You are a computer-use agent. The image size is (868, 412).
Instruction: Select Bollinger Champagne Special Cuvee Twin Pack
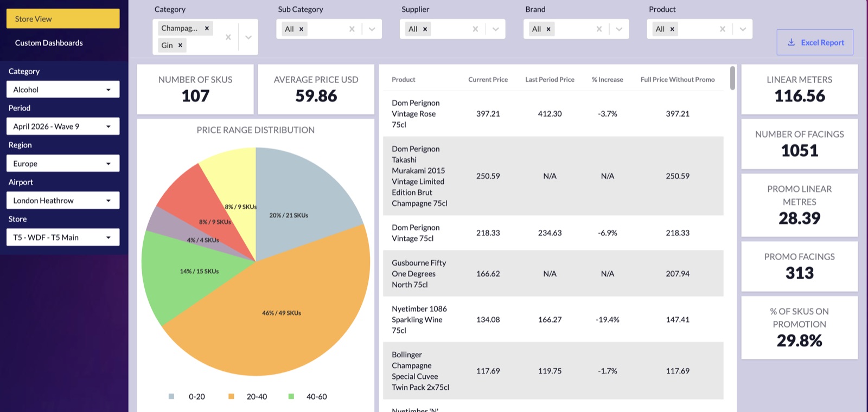coord(553,371)
